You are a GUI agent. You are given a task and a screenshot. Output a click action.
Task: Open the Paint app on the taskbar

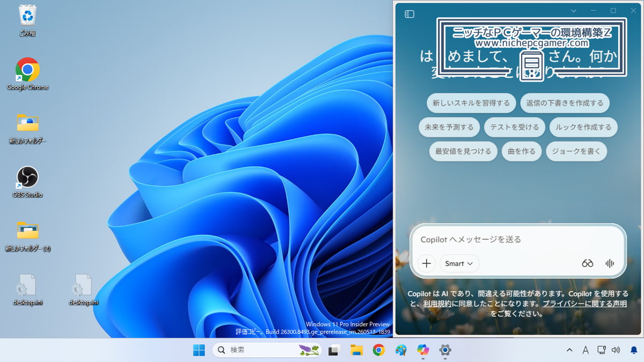coord(401,350)
